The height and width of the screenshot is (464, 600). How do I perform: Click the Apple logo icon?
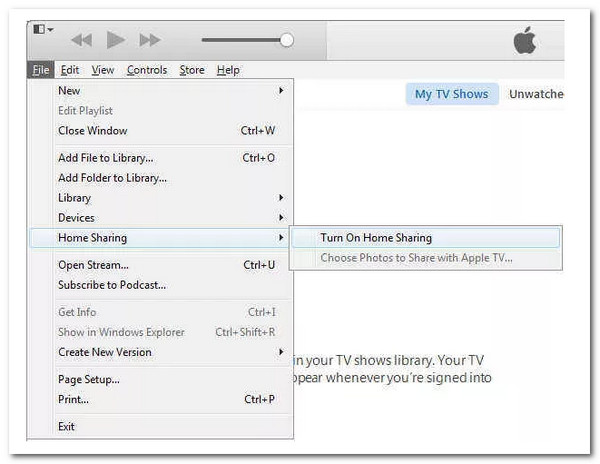tap(525, 40)
